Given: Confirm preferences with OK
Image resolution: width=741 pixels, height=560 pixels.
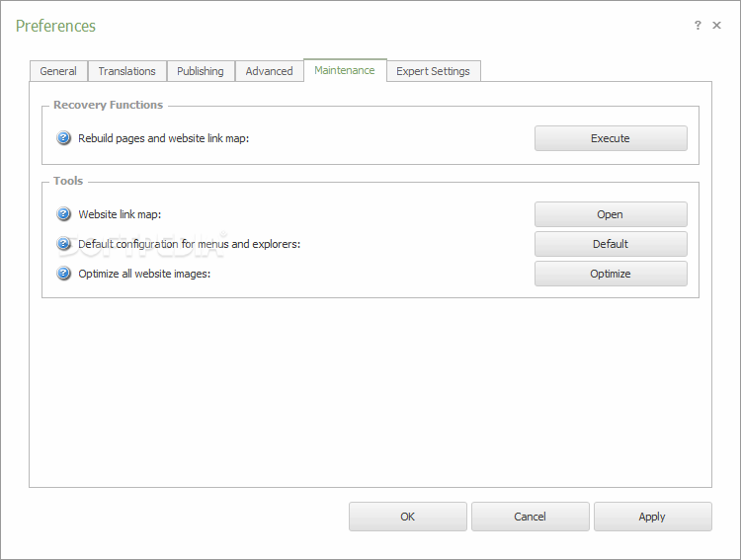Looking at the screenshot, I should coord(407,517).
